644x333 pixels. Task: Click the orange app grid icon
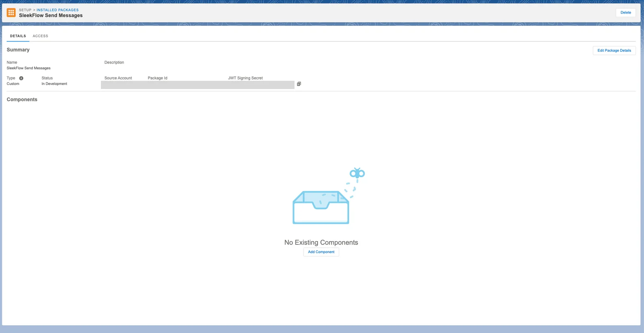coord(11,13)
